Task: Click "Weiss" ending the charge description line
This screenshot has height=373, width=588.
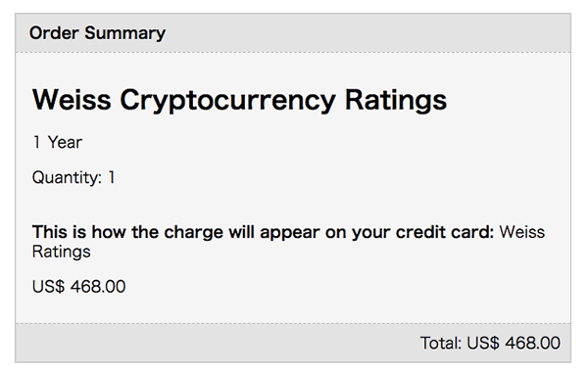Action: pos(522,232)
